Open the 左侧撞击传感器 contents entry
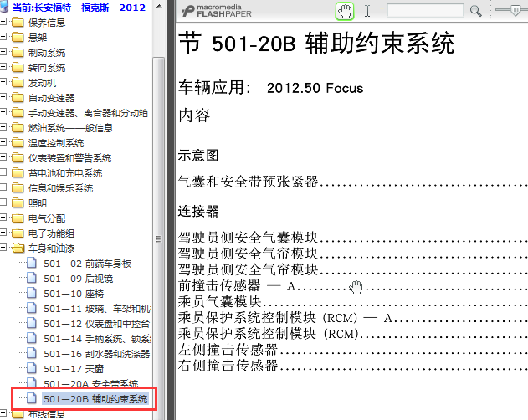 [x=228, y=349]
